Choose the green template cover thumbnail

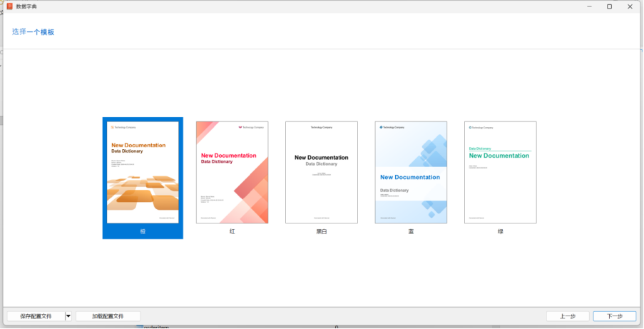click(x=500, y=172)
